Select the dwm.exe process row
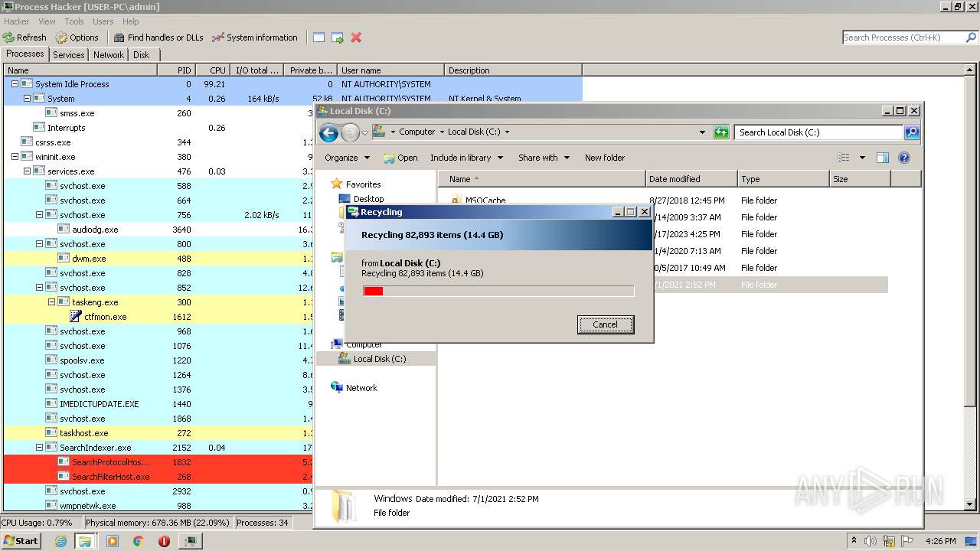980x551 pixels. (x=156, y=259)
